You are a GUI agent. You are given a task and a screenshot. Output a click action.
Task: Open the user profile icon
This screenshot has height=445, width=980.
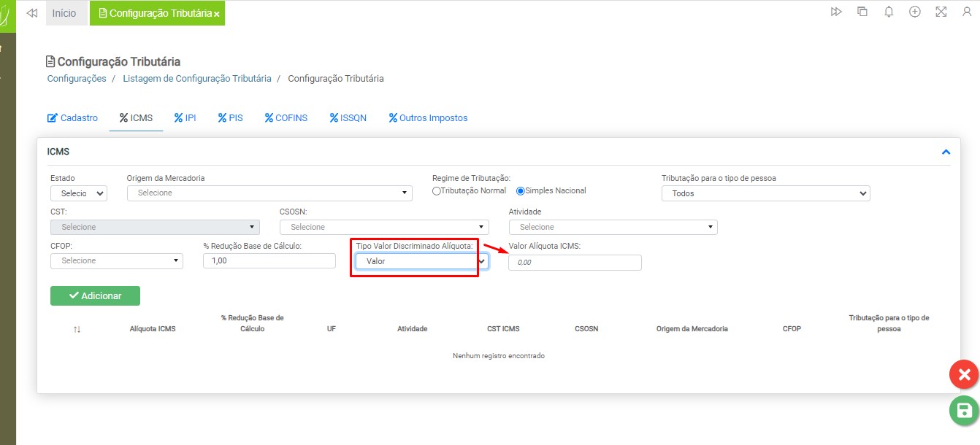click(968, 12)
